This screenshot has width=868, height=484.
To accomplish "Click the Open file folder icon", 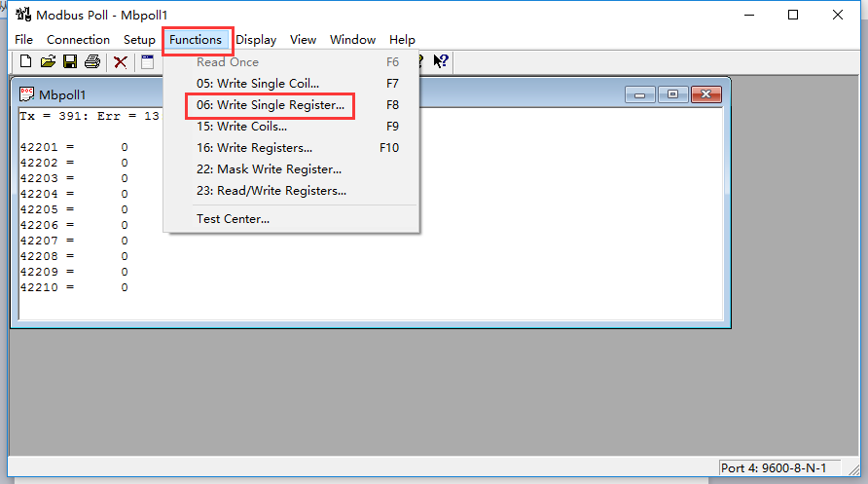I will (x=48, y=61).
